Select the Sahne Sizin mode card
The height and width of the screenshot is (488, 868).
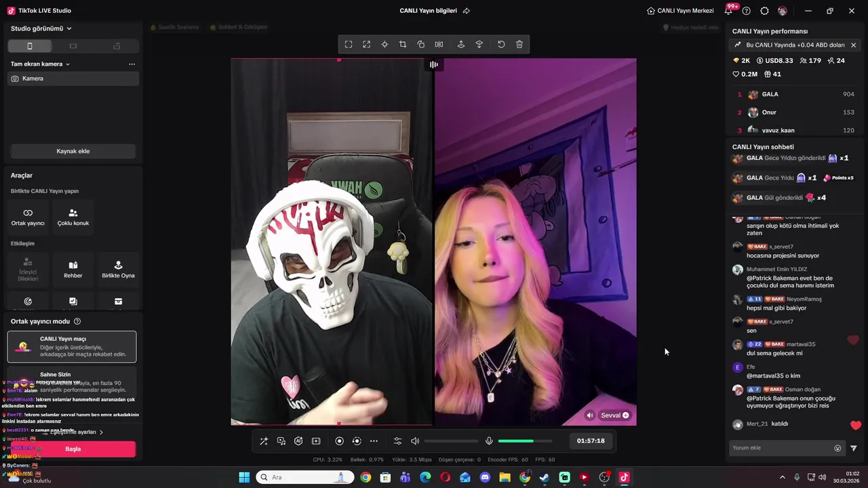pos(72,382)
